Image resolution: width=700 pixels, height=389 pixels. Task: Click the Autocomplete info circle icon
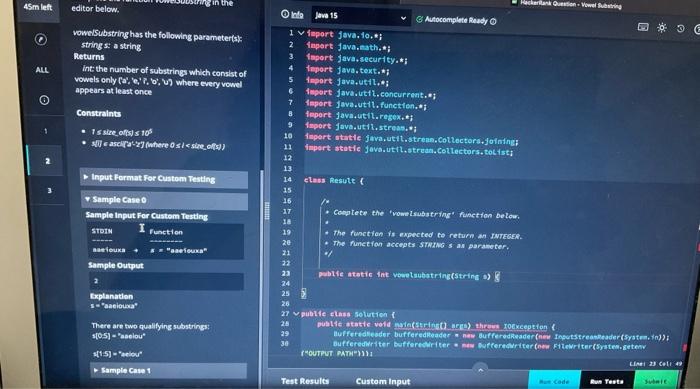(493, 21)
